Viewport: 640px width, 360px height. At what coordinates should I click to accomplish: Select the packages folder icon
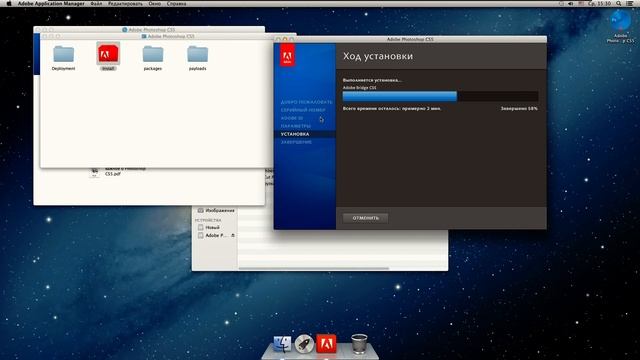point(153,54)
